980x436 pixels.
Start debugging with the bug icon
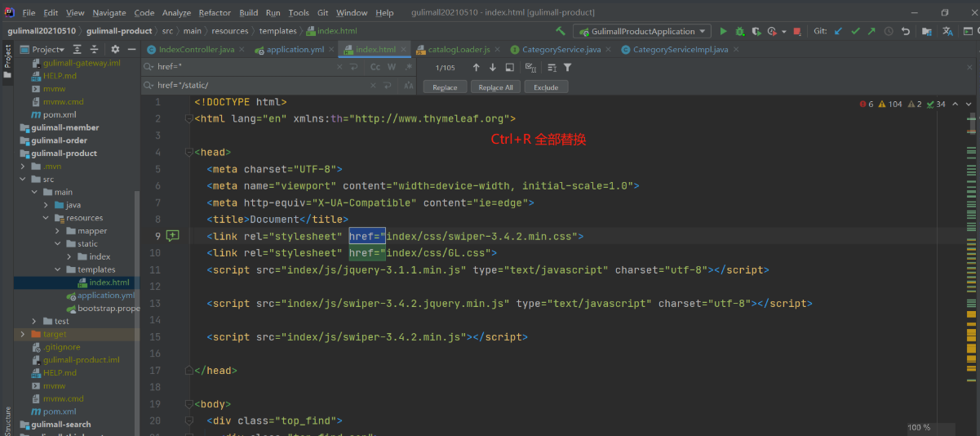[x=740, y=31]
